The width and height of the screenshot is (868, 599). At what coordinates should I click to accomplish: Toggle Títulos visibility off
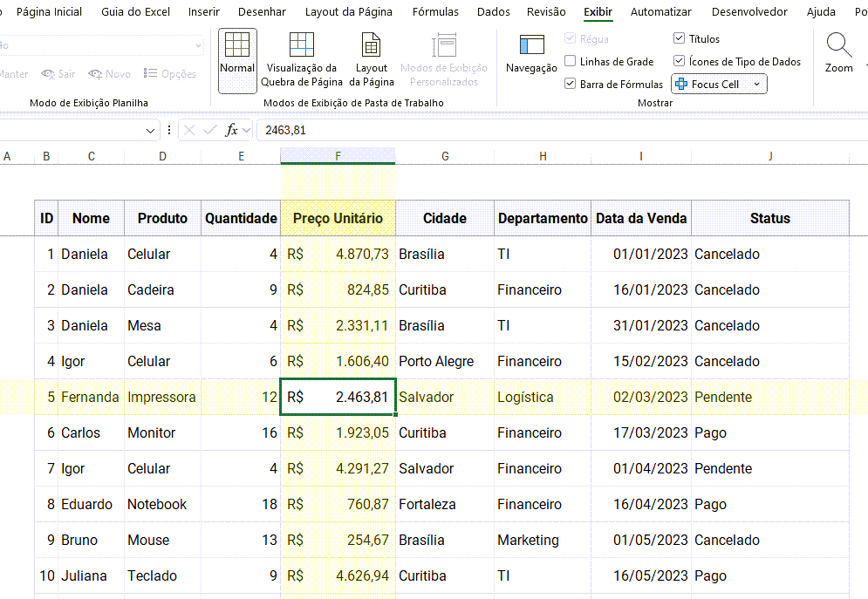point(678,38)
